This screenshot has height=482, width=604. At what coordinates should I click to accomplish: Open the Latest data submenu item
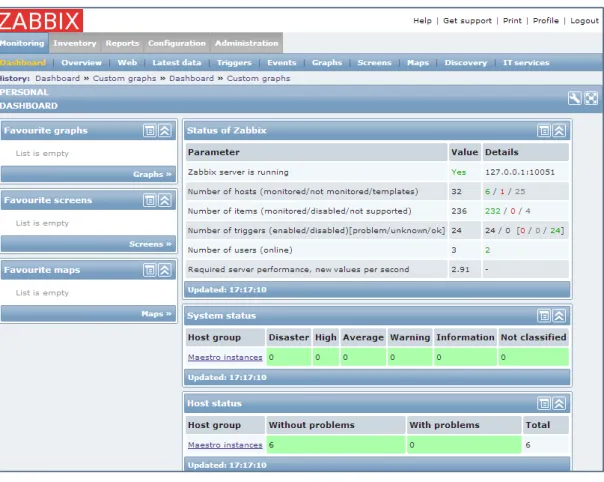(x=177, y=62)
